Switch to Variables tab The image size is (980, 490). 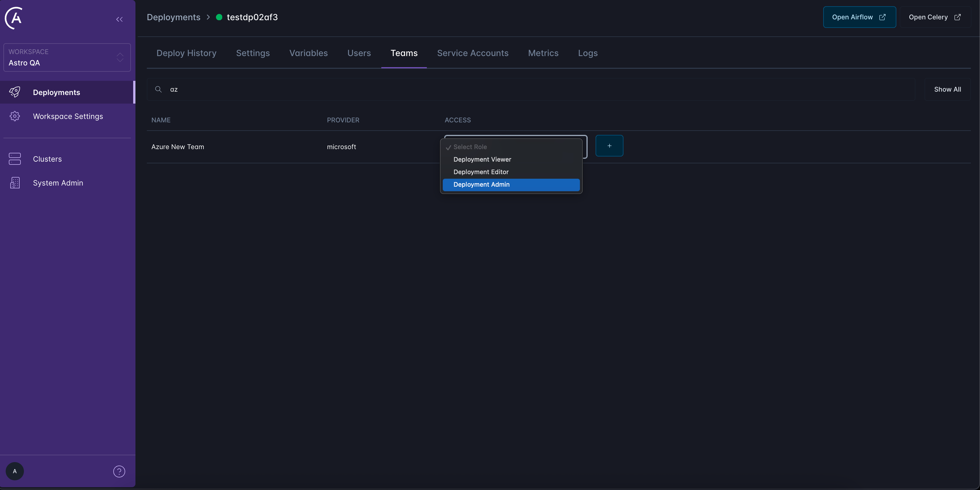click(x=308, y=53)
